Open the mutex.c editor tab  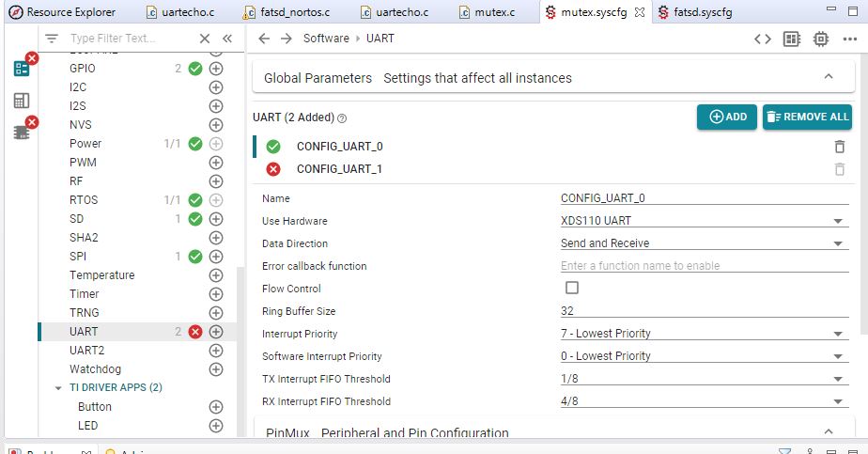(494, 12)
